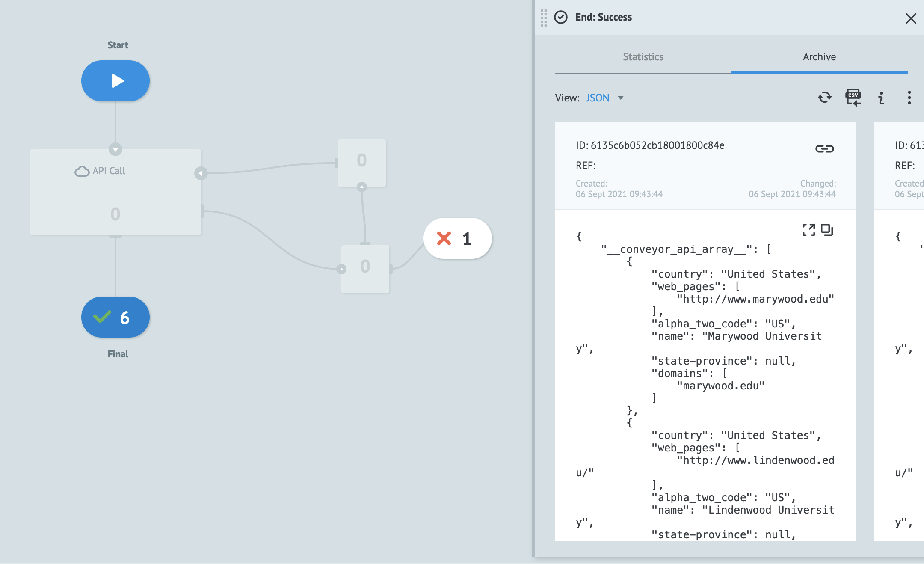
Task: Open the View JSON dropdown
Action: click(597, 98)
